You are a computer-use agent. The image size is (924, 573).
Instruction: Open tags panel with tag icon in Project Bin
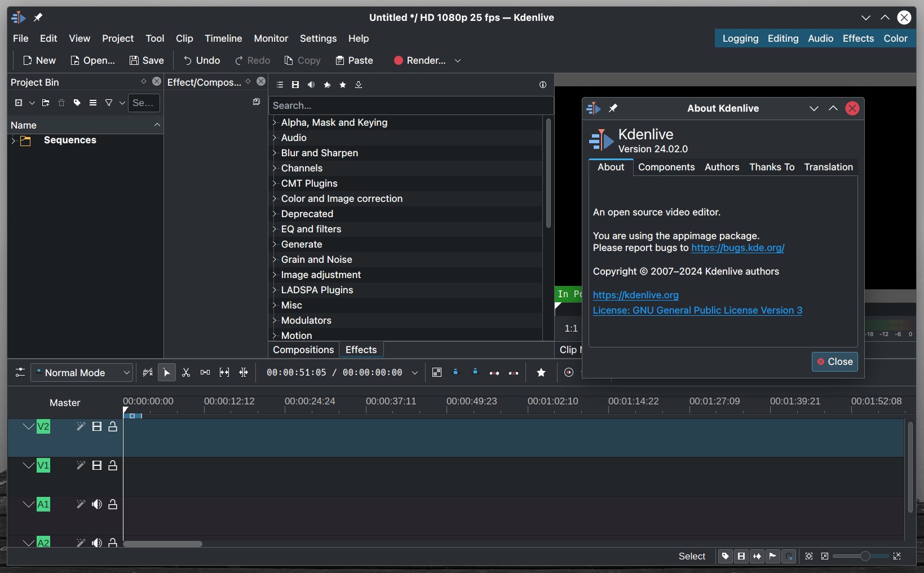pos(77,103)
